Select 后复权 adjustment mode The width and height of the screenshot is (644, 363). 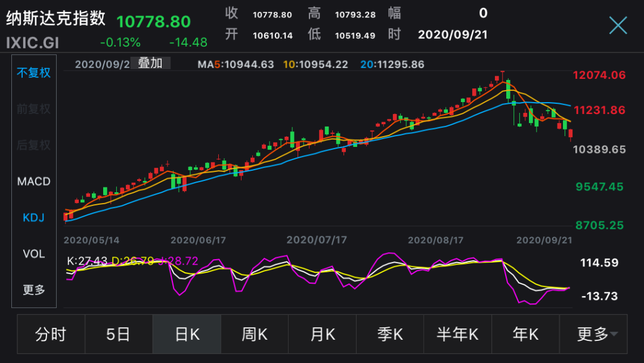pos(33,145)
